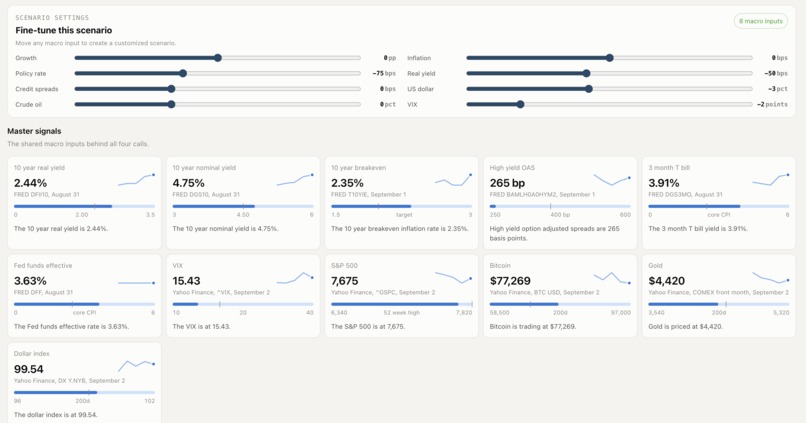Viewport: 806px width, 423px height.
Task: Open the 10 year real yield card
Action: pyautogui.click(x=84, y=203)
